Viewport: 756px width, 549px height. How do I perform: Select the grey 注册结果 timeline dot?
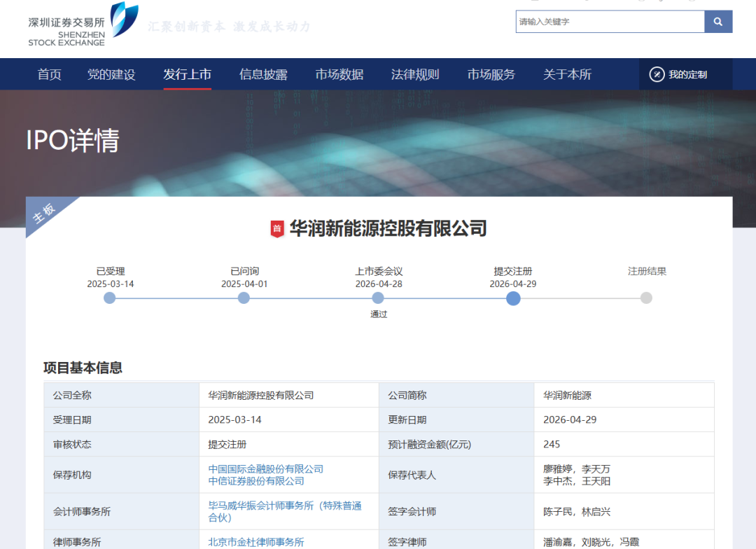click(x=647, y=298)
